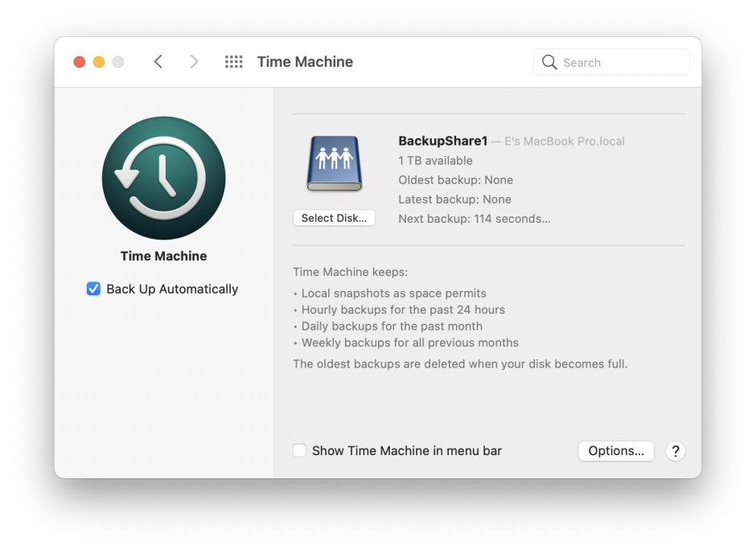The height and width of the screenshot is (550, 756).
Task: Click the "Time Machine keeps:" heading
Action: (x=351, y=272)
